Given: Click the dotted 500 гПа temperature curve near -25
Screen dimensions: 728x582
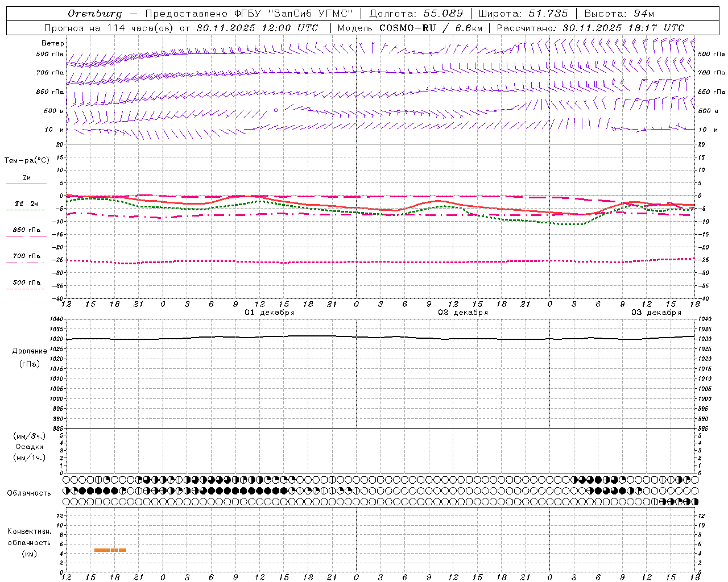Looking at the screenshot, I should tap(381, 261).
